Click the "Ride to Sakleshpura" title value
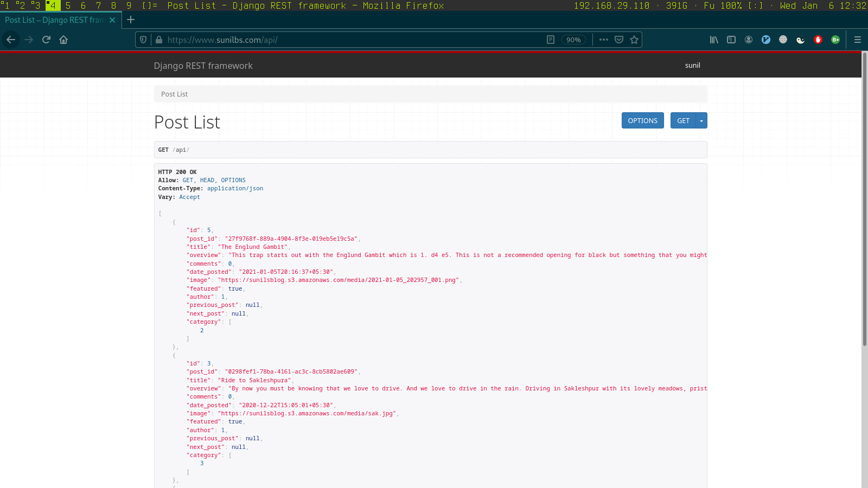This screenshot has width=868, height=488. [x=255, y=380]
